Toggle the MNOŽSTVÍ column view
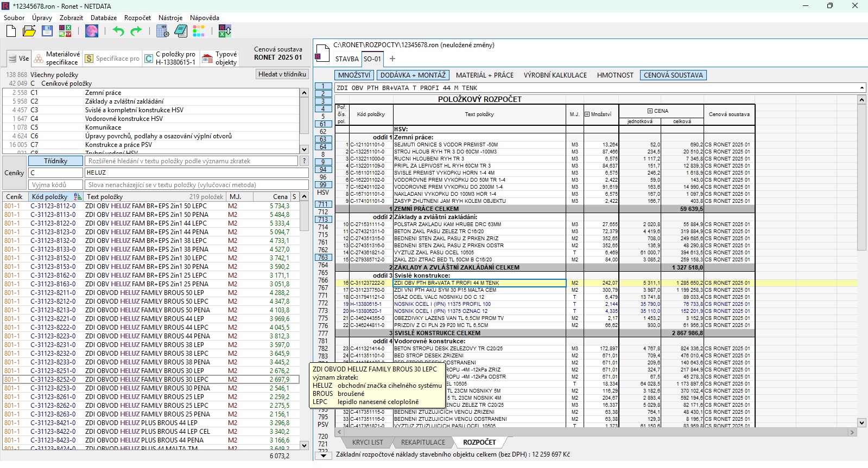 coord(354,75)
